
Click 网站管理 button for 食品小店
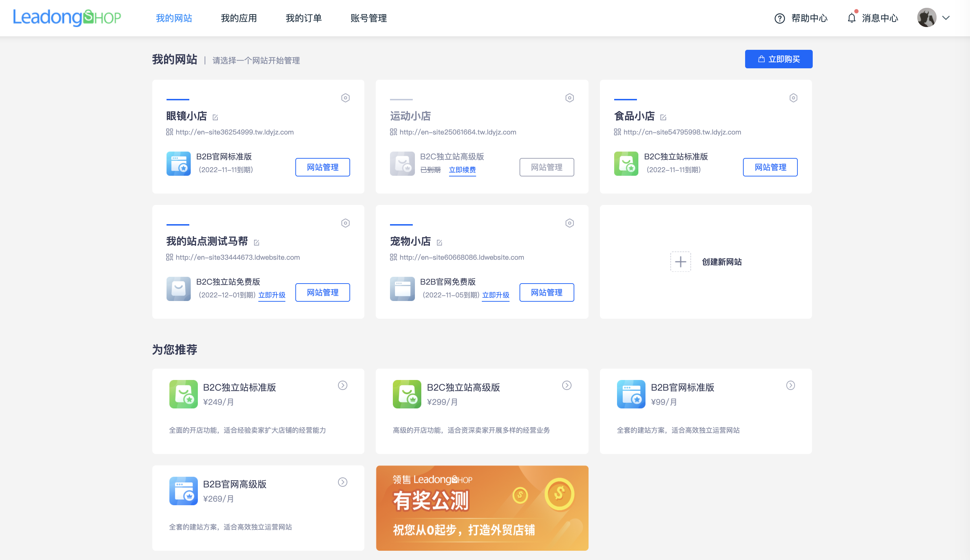point(770,167)
